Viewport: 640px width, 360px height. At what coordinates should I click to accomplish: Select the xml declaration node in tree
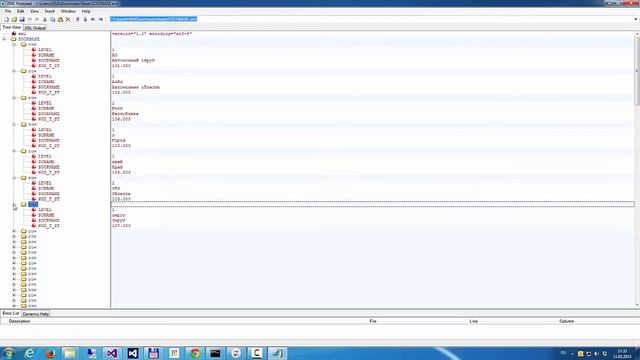(x=22, y=34)
